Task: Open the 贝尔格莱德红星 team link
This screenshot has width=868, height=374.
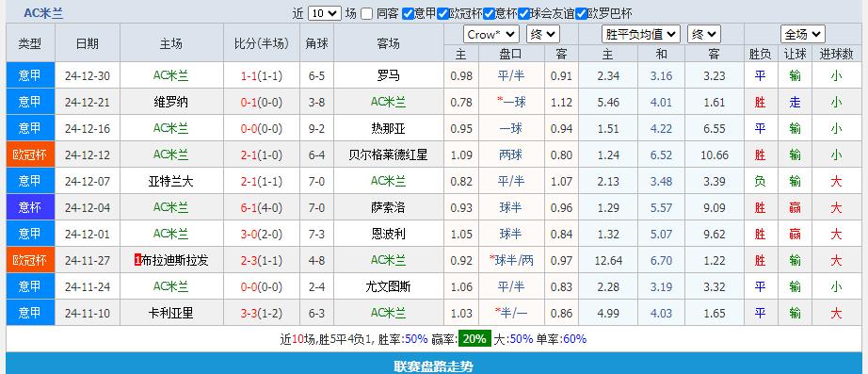Action: pyautogui.click(x=389, y=155)
